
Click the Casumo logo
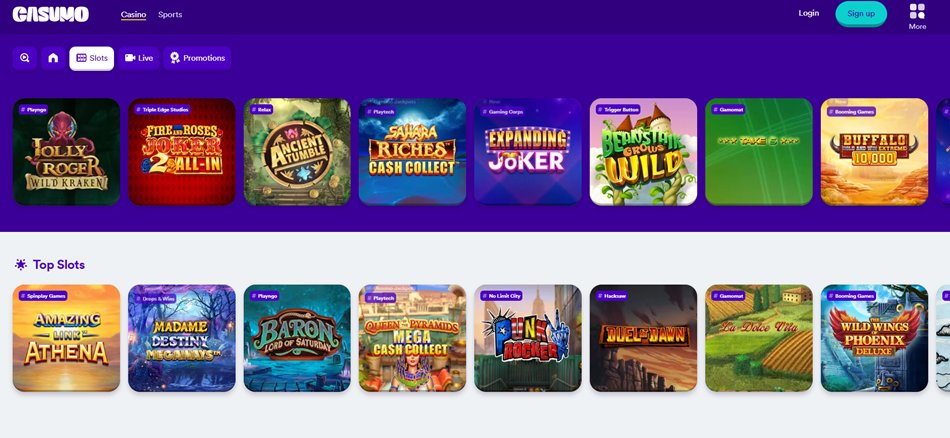51,15
